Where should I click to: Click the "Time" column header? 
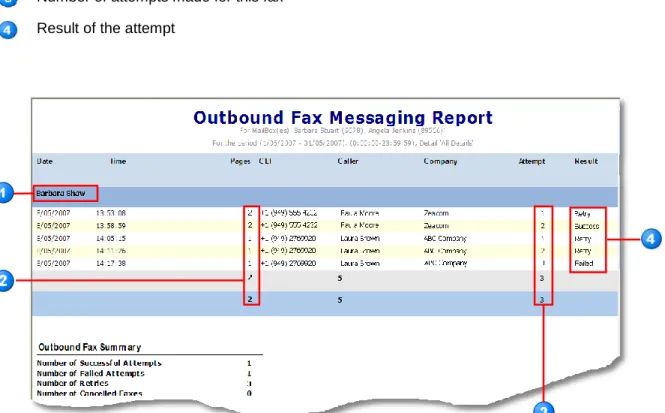[x=118, y=161]
